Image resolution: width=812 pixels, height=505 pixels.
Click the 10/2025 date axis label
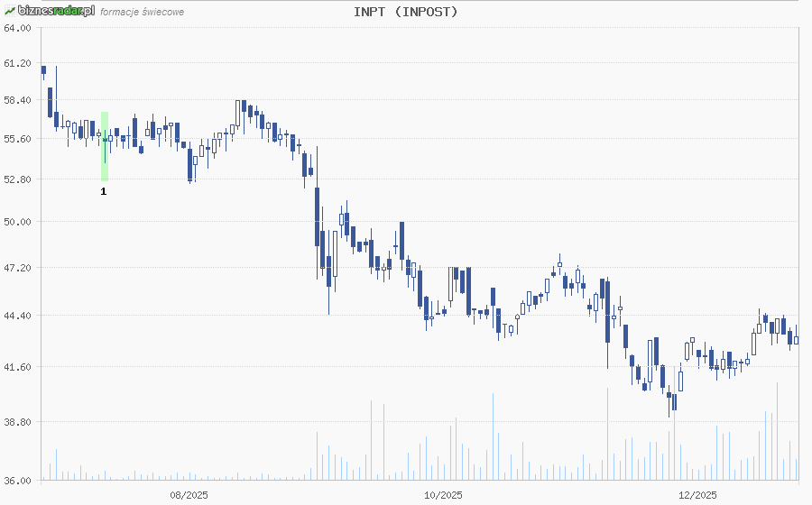[443, 494]
